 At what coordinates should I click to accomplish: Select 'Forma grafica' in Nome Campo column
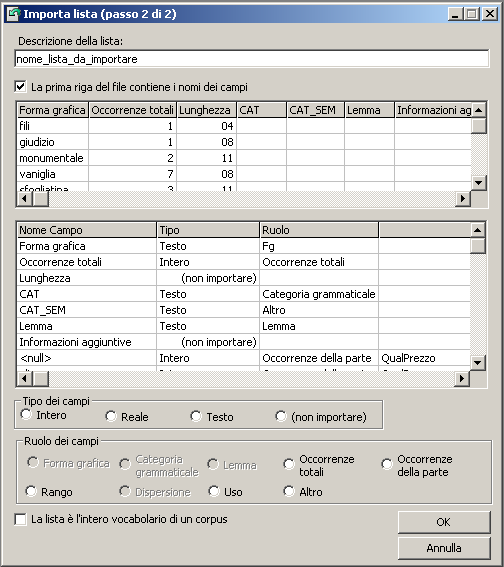(x=86, y=246)
